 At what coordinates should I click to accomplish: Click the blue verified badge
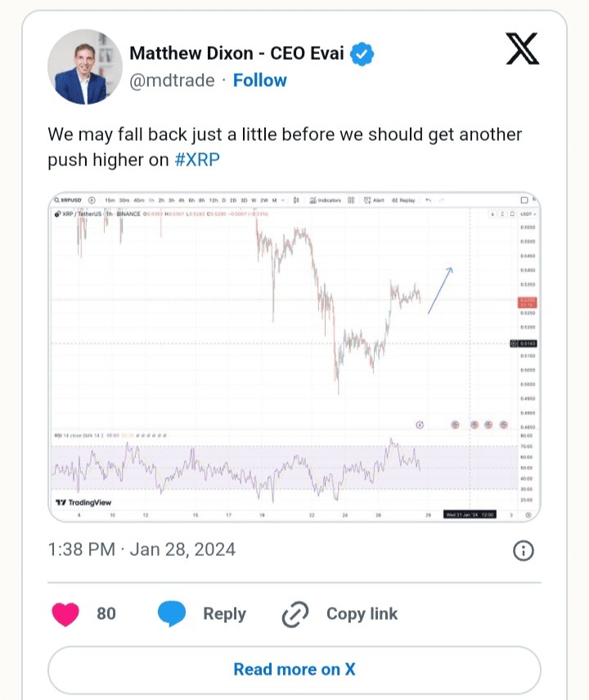362,54
